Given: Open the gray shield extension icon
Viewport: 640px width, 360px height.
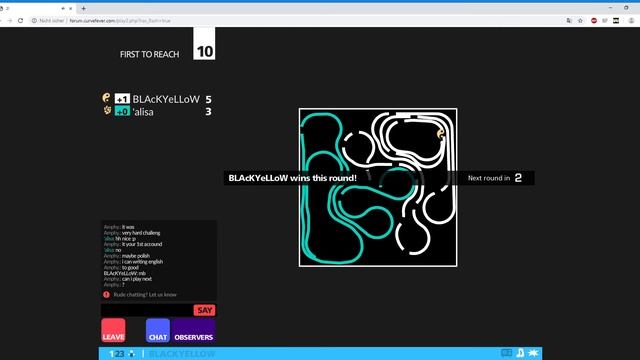Looking at the screenshot, I should (x=605, y=20).
